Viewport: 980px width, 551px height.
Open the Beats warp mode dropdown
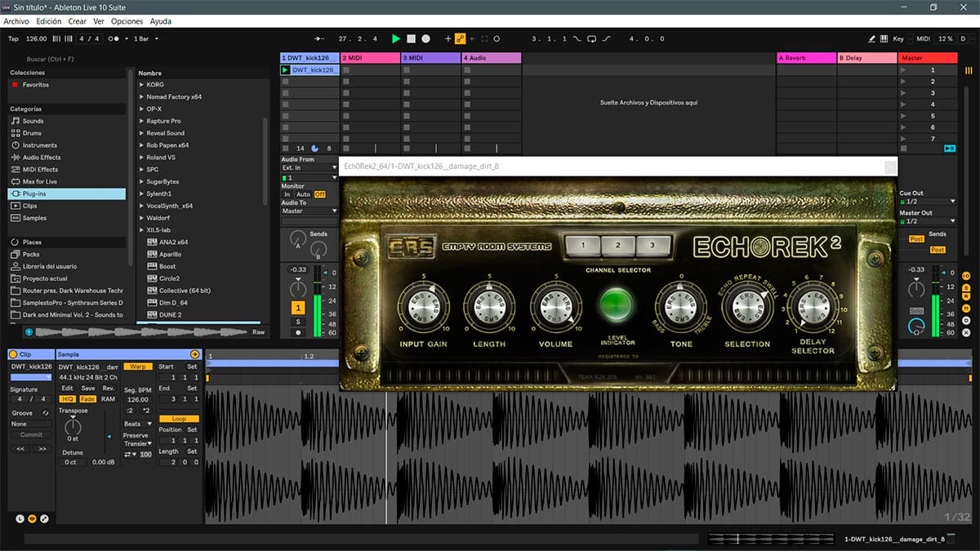[x=137, y=424]
